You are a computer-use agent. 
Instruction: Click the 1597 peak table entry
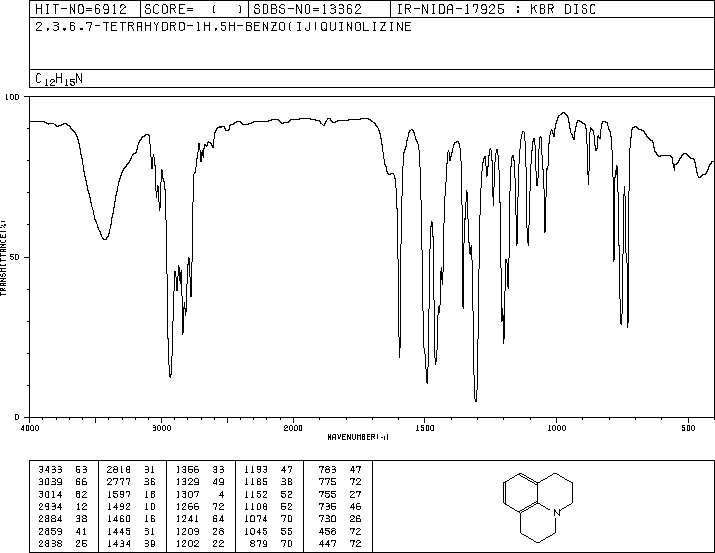(x=119, y=494)
